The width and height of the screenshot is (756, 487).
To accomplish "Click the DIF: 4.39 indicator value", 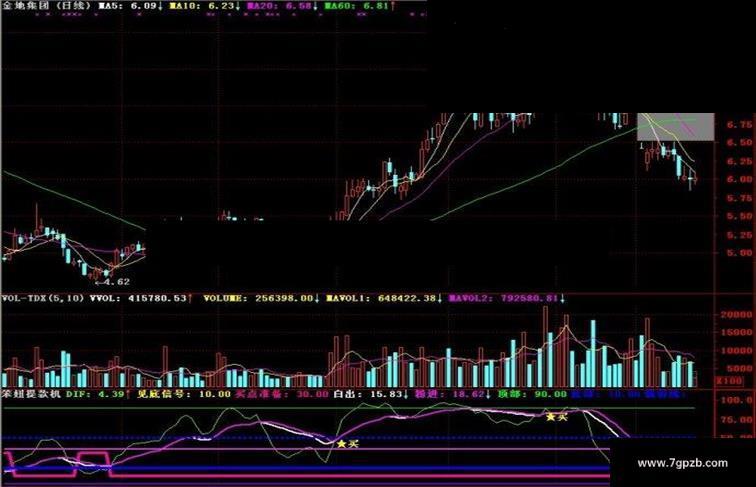I will coord(98,393).
